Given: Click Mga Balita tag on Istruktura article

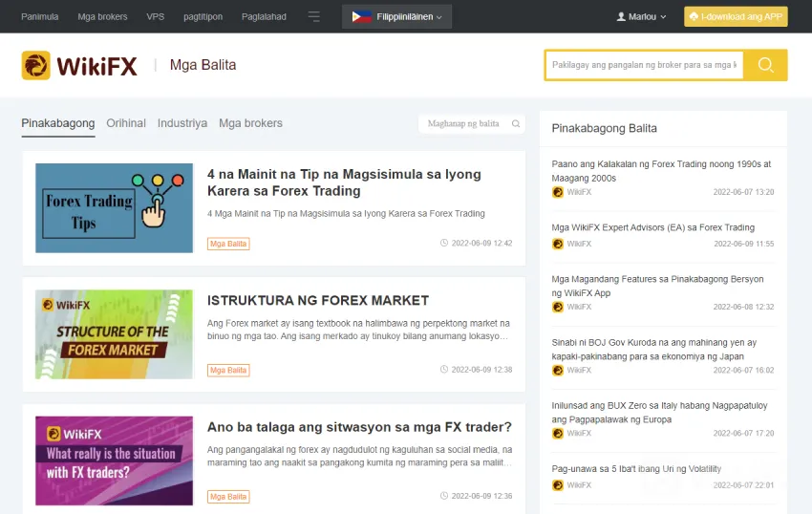Looking at the screenshot, I should pyautogui.click(x=228, y=370).
